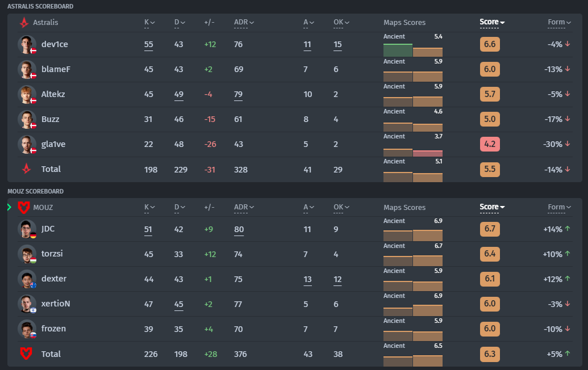Viewport: 588px width, 370px height.
Task: Sort MOUZ table by A column
Action: pos(308,207)
